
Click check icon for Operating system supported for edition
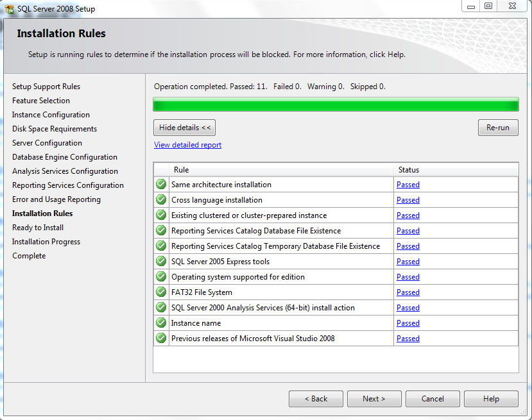click(x=161, y=276)
